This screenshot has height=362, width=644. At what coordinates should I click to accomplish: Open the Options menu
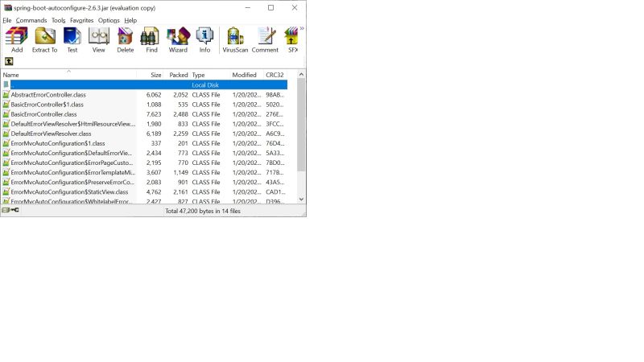tap(109, 20)
